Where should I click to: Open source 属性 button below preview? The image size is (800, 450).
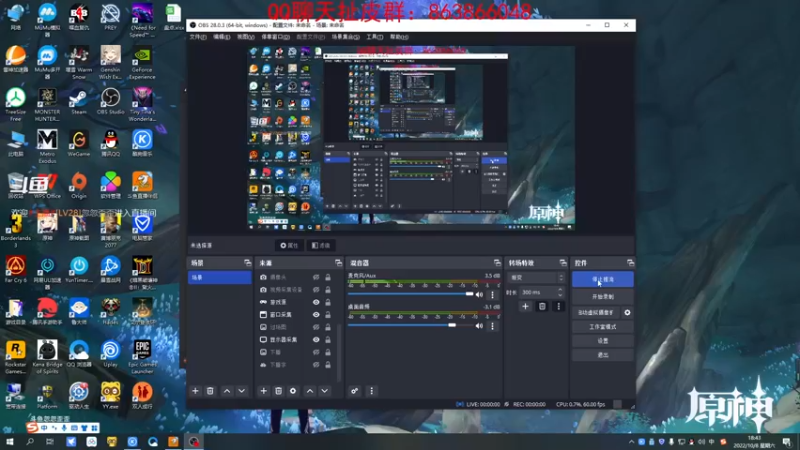click(289, 245)
